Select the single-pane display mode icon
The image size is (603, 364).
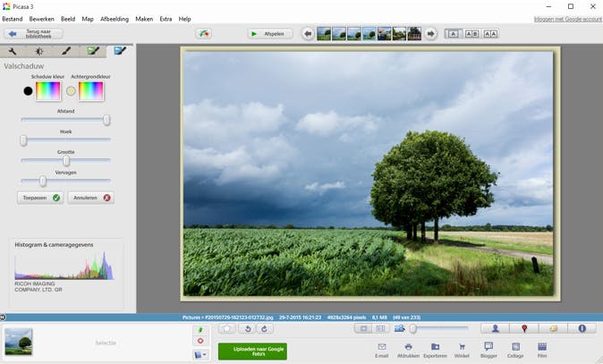(x=363, y=328)
